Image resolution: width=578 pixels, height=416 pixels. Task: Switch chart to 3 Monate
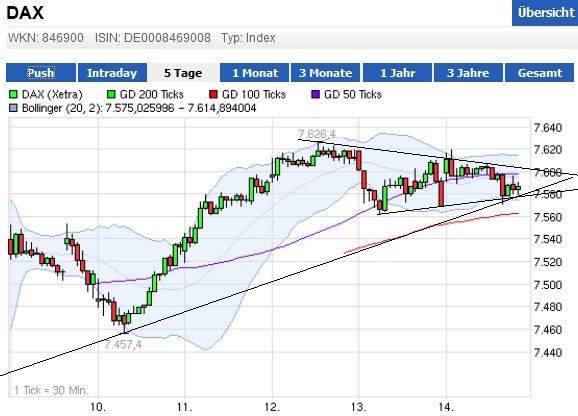tap(326, 73)
